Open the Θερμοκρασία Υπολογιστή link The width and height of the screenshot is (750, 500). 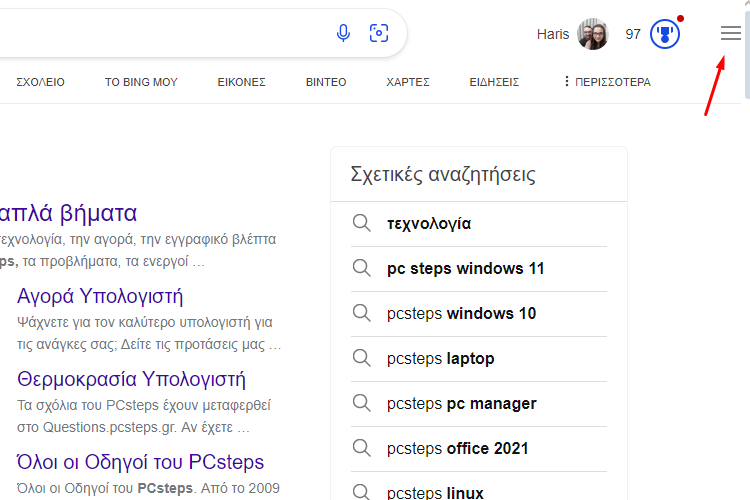pyautogui.click(x=132, y=379)
